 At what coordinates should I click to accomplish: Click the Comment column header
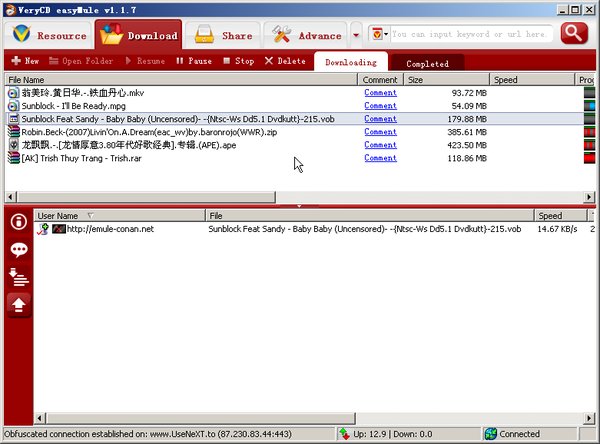(x=380, y=80)
